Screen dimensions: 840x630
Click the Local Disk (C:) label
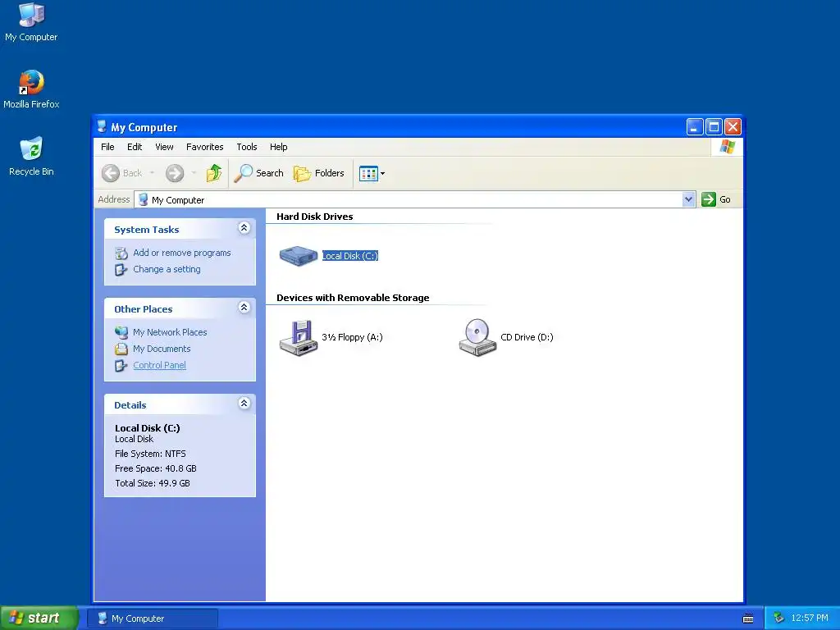click(349, 256)
